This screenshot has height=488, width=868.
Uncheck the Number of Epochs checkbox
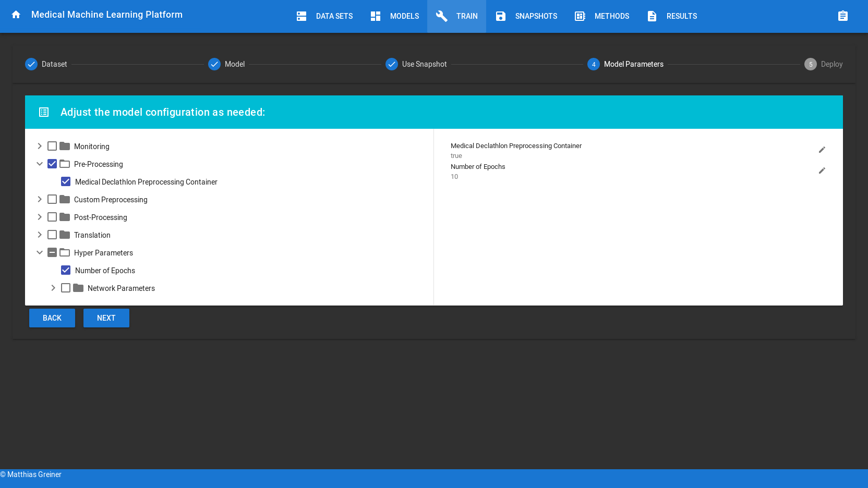click(66, 270)
